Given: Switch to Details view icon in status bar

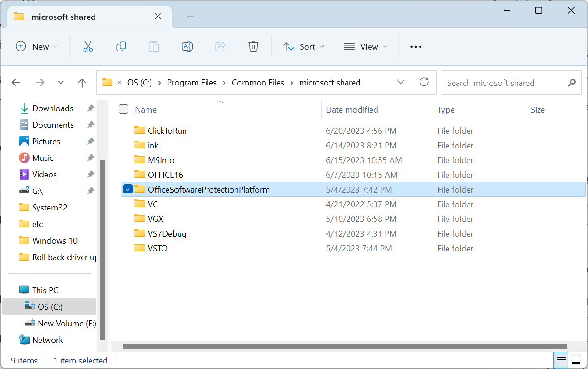Looking at the screenshot, I should tap(560, 360).
